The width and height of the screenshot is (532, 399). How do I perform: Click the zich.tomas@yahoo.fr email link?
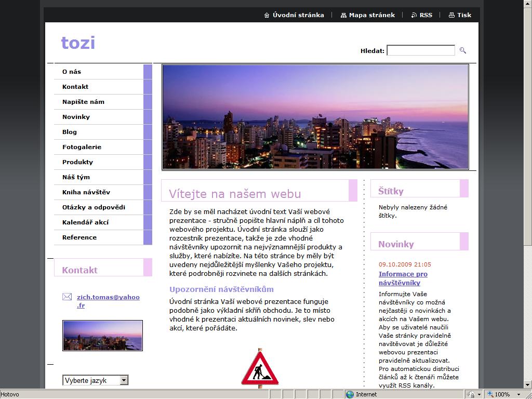(x=108, y=301)
